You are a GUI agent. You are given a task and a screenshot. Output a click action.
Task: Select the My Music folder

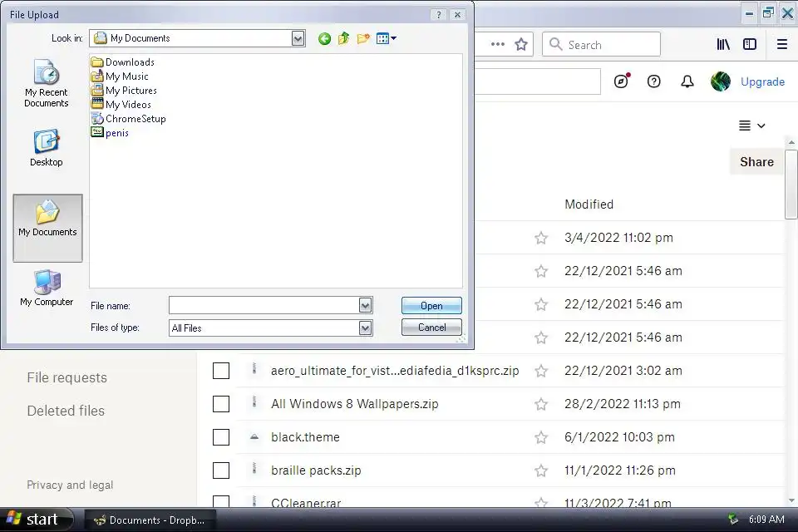pyautogui.click(x=120, y=76)
